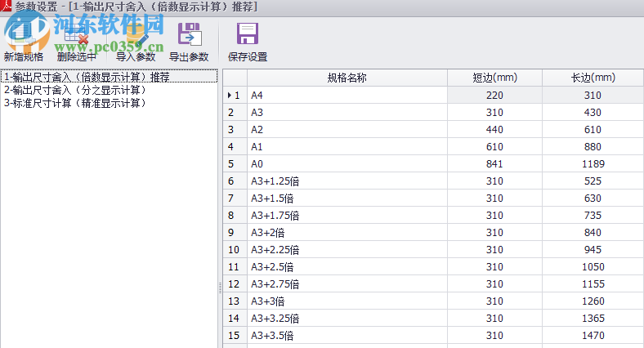This screenshot has height=348, width=644.
Task: Click the A3+3.25倍 name cell
Action: coord(347,318)
